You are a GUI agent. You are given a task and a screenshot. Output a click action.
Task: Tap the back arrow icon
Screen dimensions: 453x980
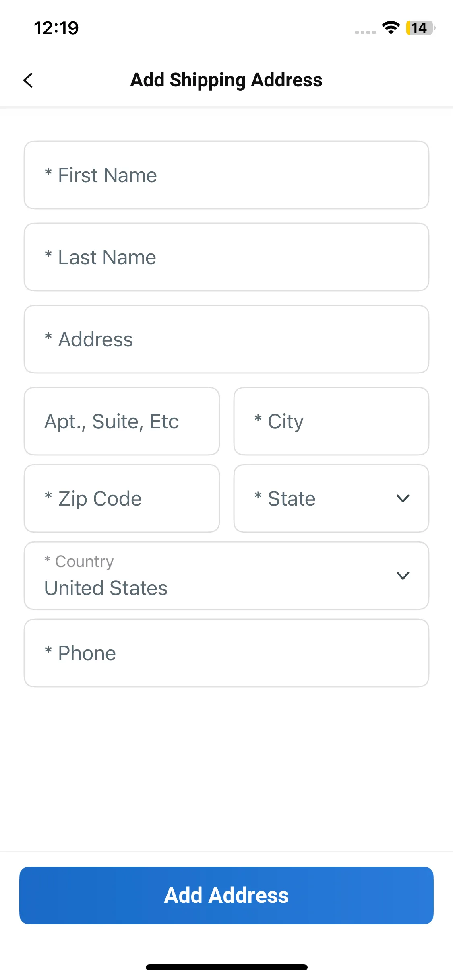[x=28, y=80]
